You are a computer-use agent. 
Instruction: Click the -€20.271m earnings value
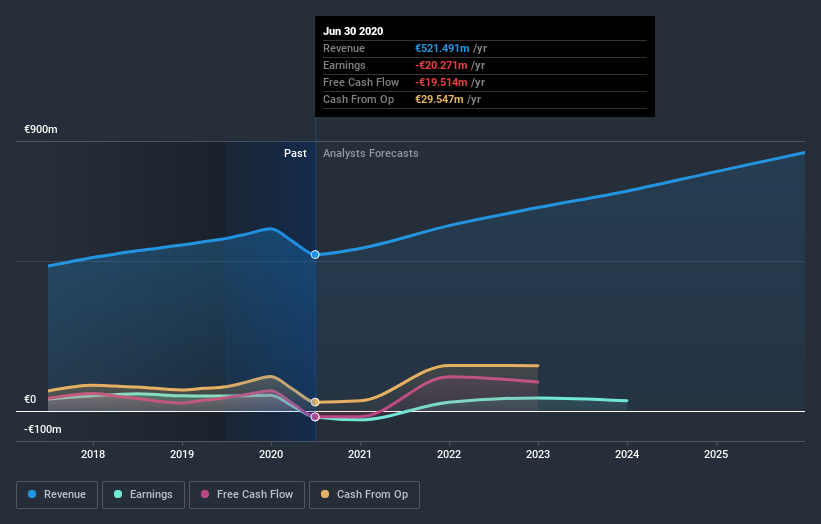(441, 65)
